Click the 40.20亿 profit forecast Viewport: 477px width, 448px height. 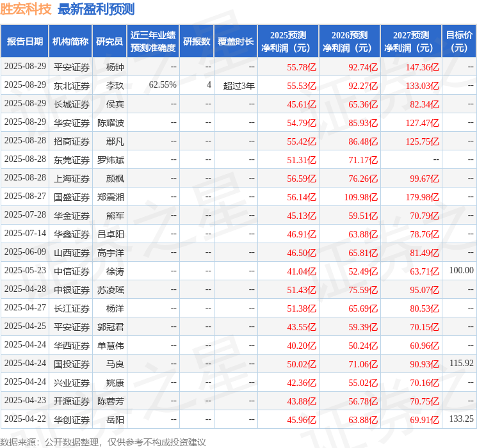point(302,346)
